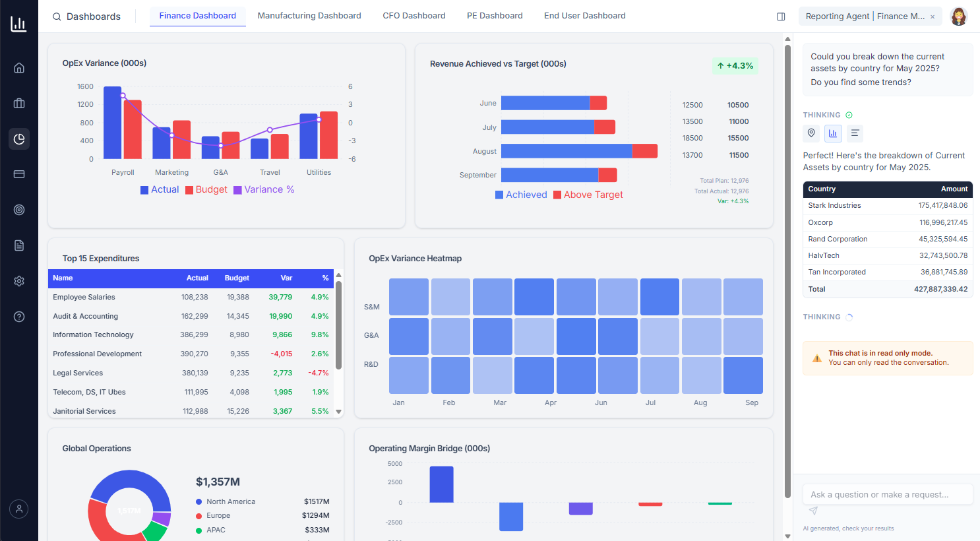This screenshot has height=541, width=980.
Task: Sort expenditures table by Actual column
Action: (197, 278)
